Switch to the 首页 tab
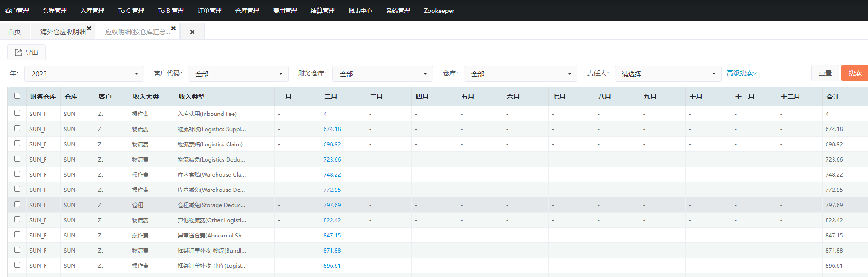The width and height of the screenshot is (868, 277). pyautogui.click(x=14, y=32)
